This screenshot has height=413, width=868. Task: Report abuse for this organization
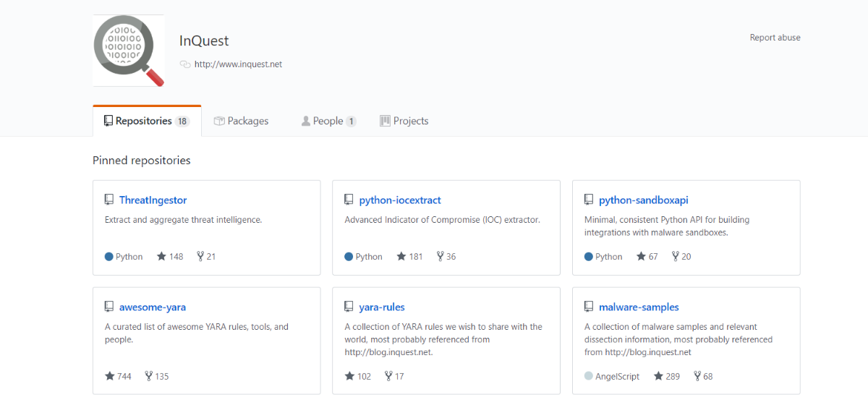775,38
